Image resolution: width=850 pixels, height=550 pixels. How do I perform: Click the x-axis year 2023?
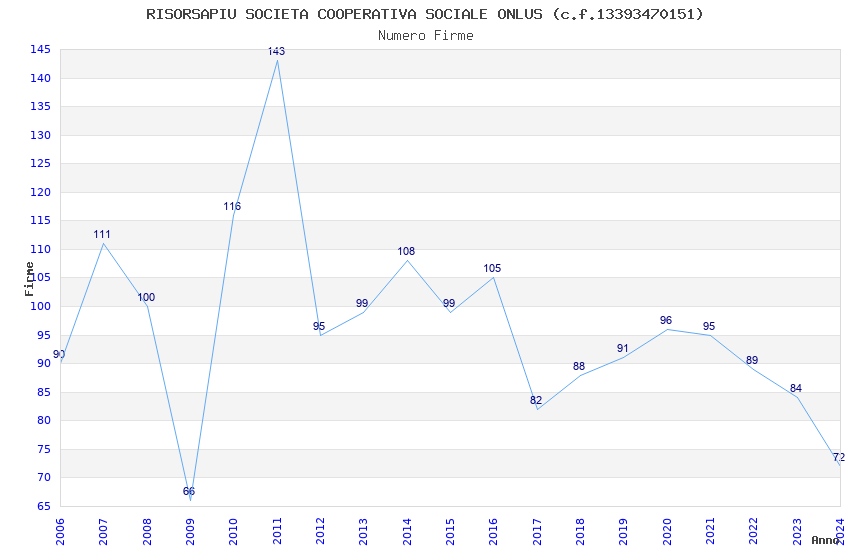[x=797, y=532]
